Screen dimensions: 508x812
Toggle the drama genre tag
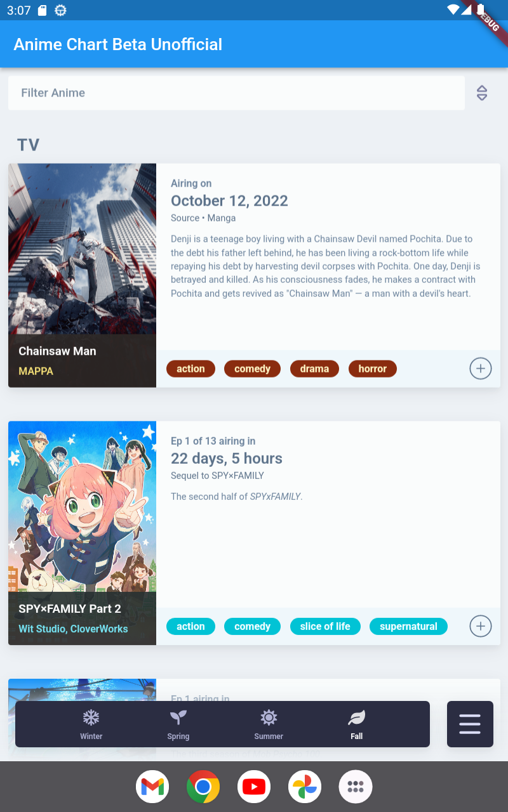[314, 369]
